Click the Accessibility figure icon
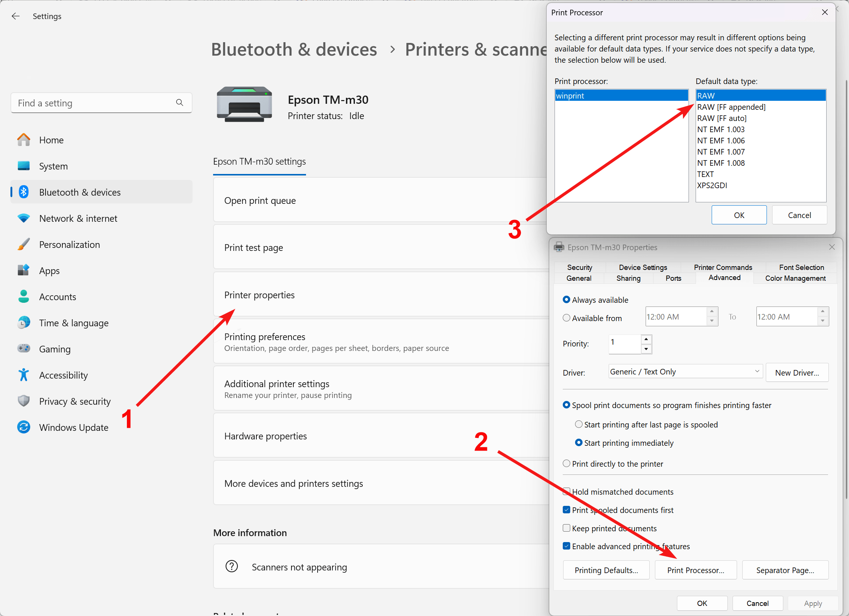This screenshot has width=849, height=616. pyautogui.click(x=24, y=375)
